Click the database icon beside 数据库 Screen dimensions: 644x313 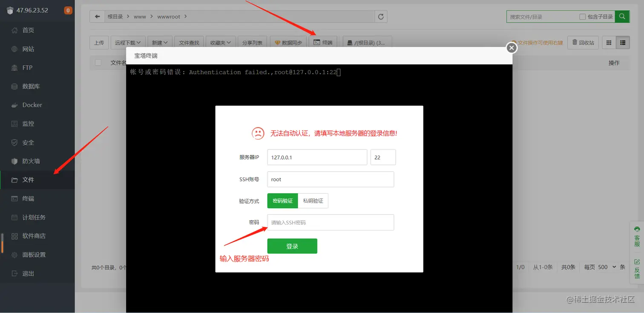pyautogui.click(x=14, y=86)
